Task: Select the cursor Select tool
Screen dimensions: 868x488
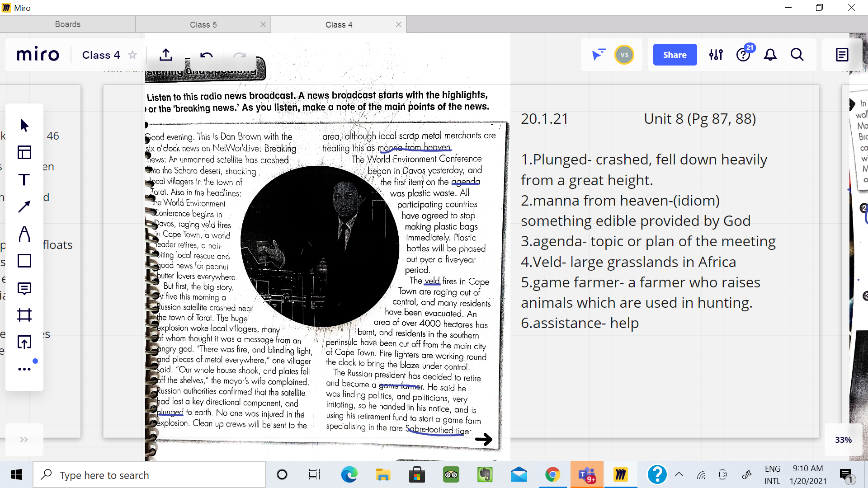Action: 24,125
